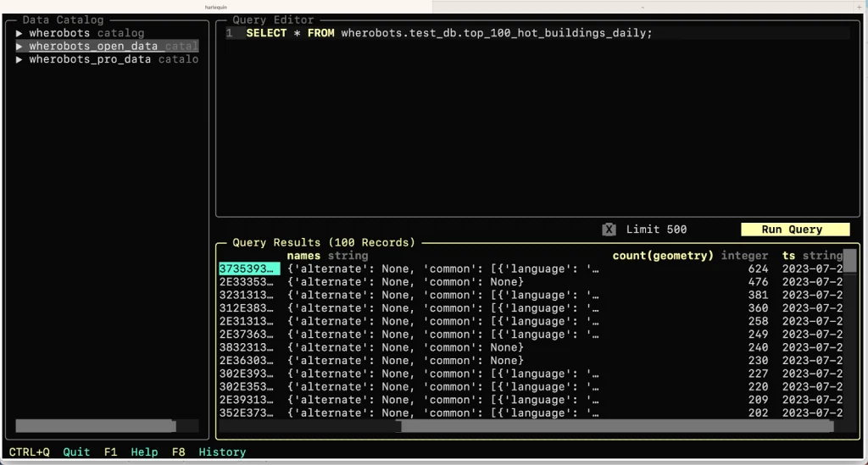Expand the wherobots_pro_data catalog node

pos(19,59)
